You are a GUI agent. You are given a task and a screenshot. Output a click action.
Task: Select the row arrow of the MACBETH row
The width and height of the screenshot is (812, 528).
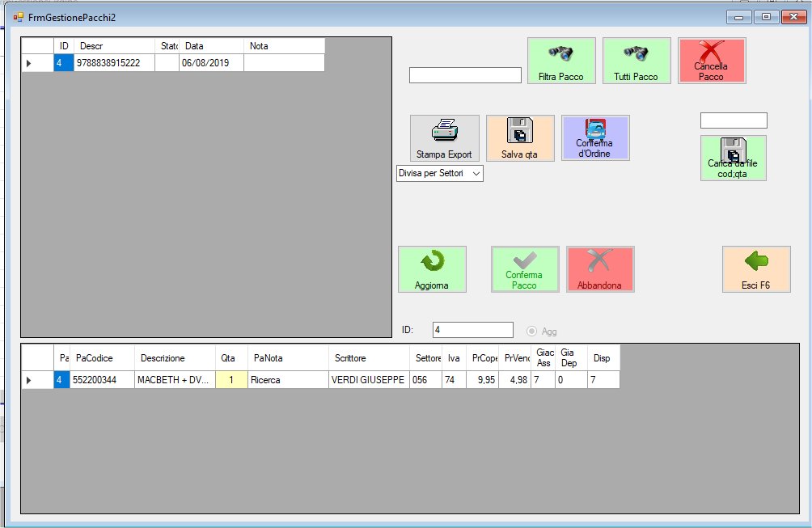(30, 380)
